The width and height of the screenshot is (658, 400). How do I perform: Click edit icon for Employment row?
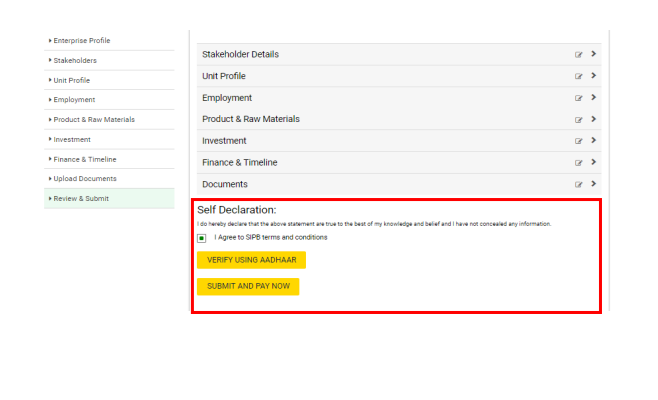578,98
